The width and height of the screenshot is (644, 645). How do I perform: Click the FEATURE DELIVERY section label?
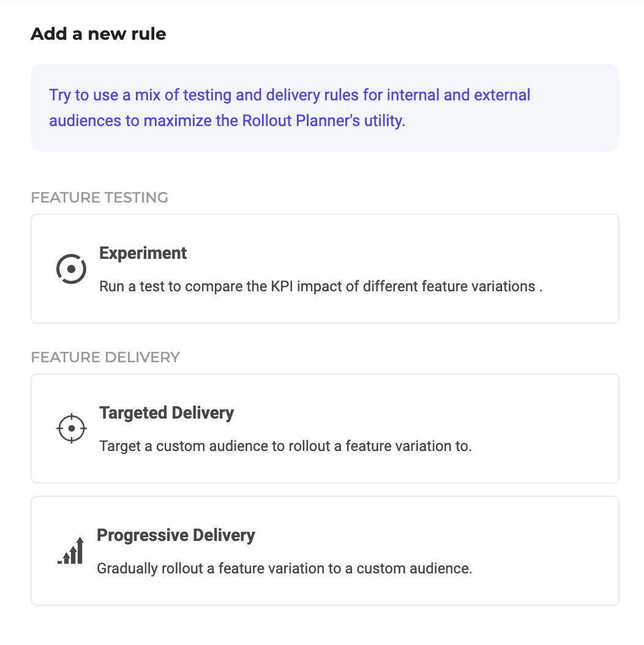click(x=105, y=357)
